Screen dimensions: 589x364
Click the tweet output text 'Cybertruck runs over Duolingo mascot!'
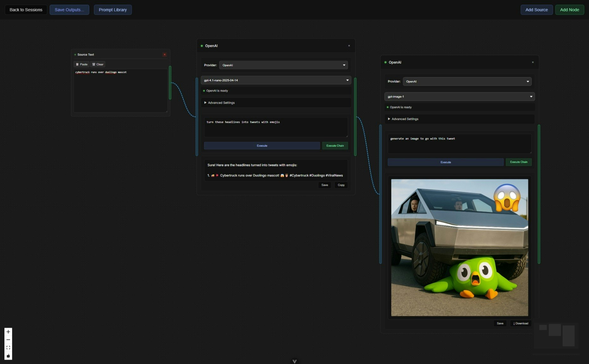pyautogui.click(x=250, y=175)
